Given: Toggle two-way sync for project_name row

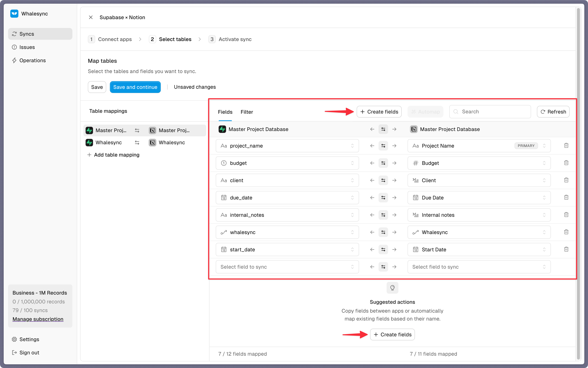Looking at the screenshot, I should (383, 146).
